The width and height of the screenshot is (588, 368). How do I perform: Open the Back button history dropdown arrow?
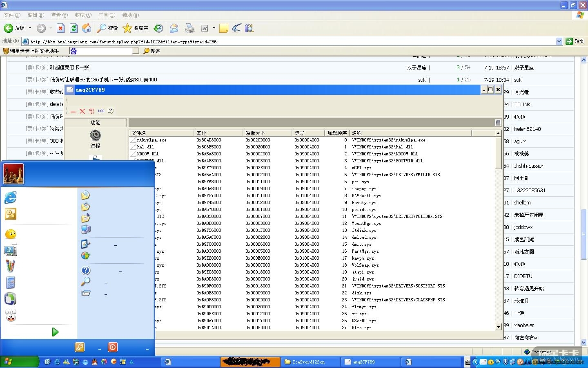tap(30, 28)
